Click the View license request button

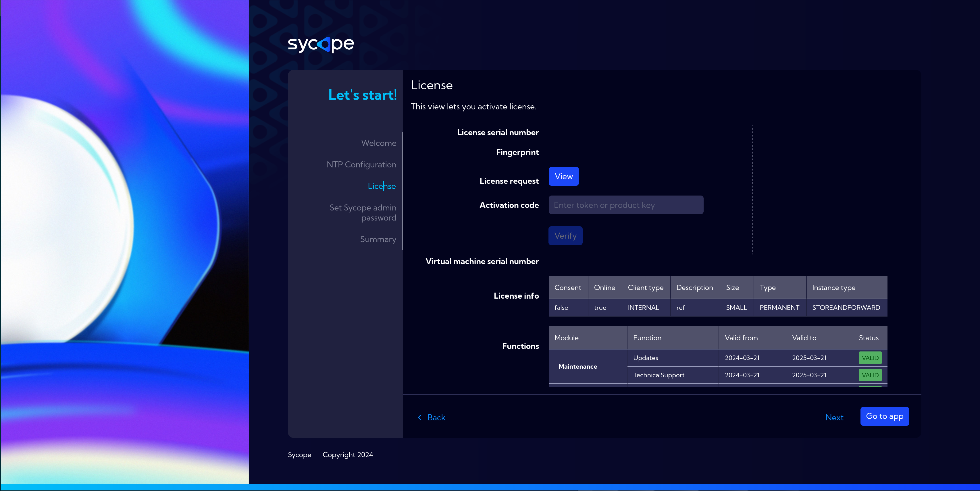(x=563, y=176)
